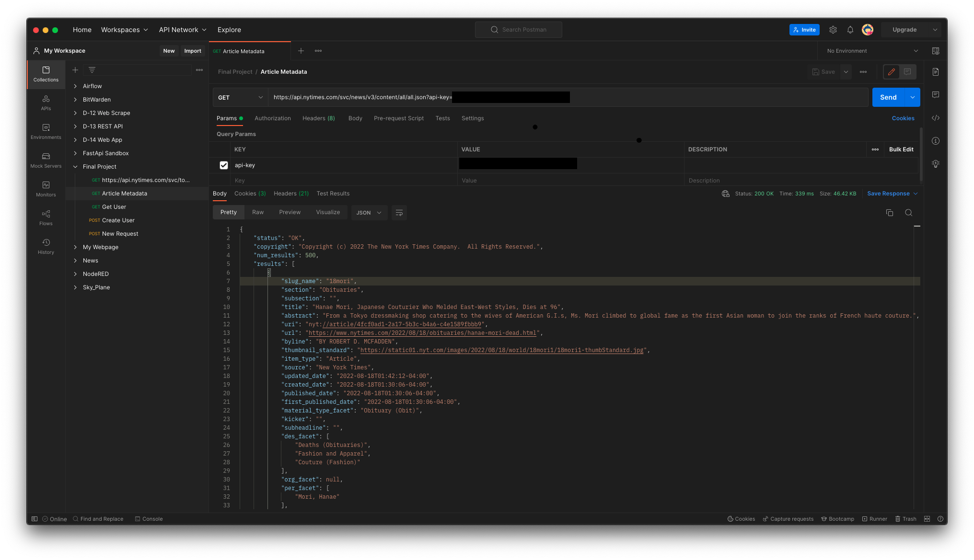This screenshot has width=974, height=560.
Task: Open the No Environment dropdown
Action: pos(872,51)
